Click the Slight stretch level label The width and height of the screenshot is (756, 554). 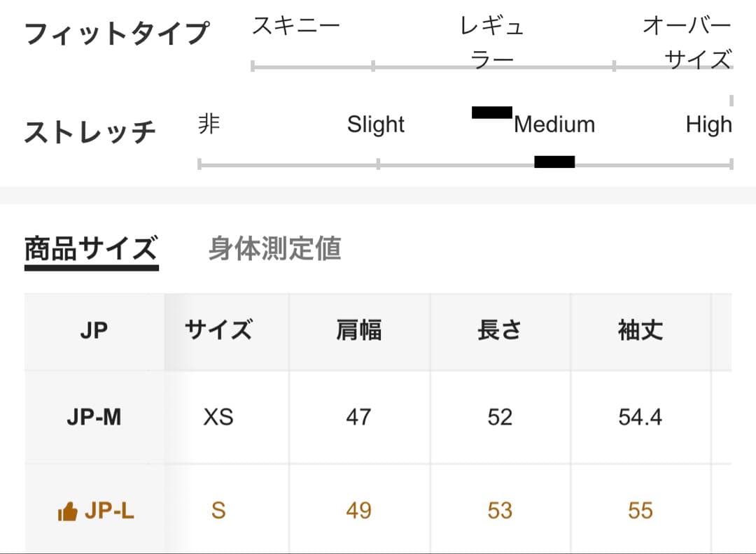(x=376, y=125)
